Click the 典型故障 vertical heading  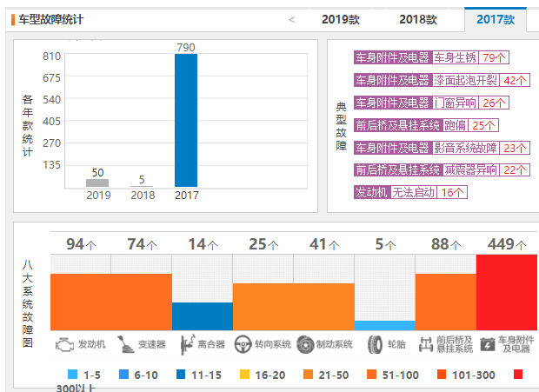[x=341, y=126]
